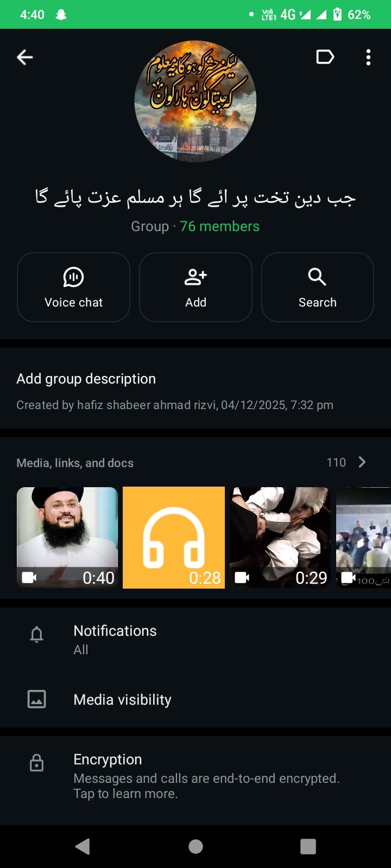Play the 0:40 bearded man video

pos(67,537)
